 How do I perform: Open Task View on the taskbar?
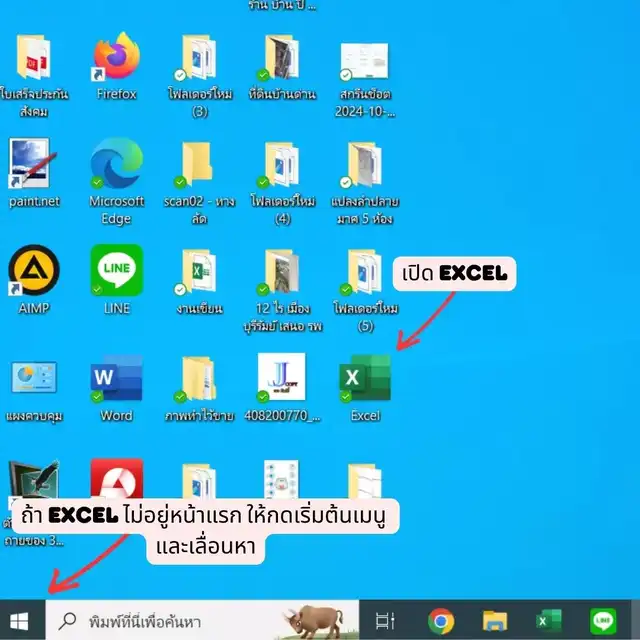[385, 621]
